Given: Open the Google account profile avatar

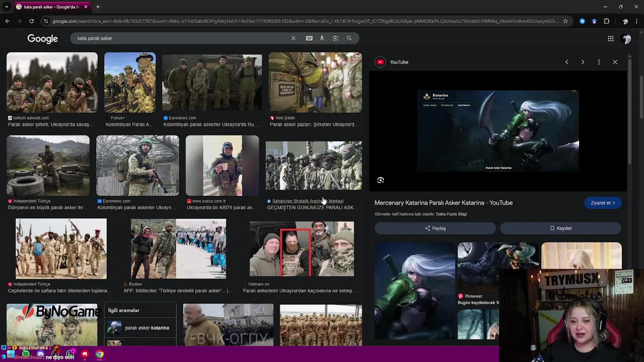Looking at the screenshot, I should 626,39.
